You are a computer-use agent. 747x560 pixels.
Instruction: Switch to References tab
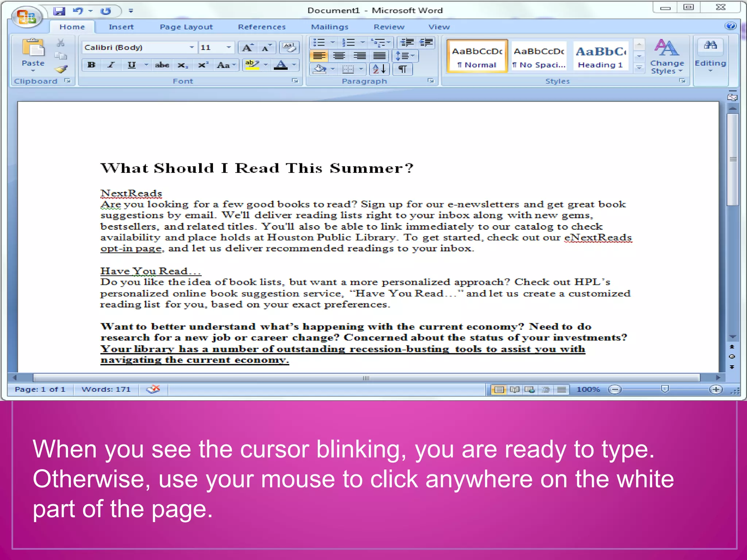point(262,27)
